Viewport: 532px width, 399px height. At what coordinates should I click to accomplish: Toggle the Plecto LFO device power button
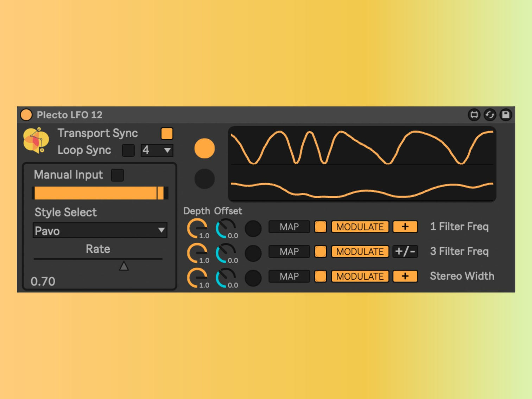[26, 115]
